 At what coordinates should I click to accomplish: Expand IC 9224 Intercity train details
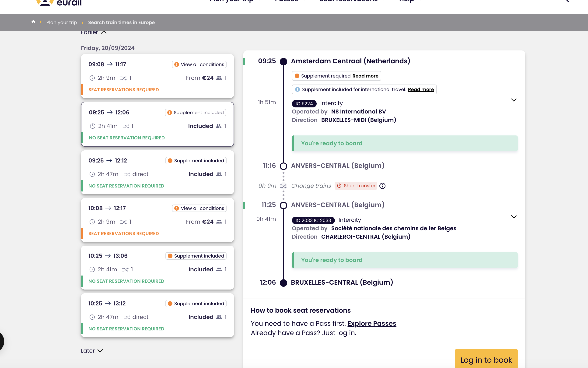click(514, 100)
